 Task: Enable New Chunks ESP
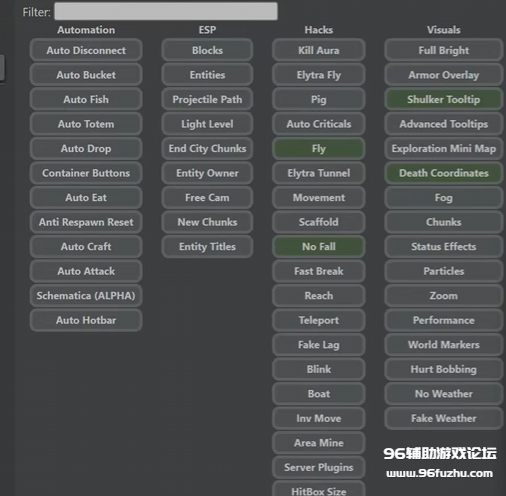(207, 222)
